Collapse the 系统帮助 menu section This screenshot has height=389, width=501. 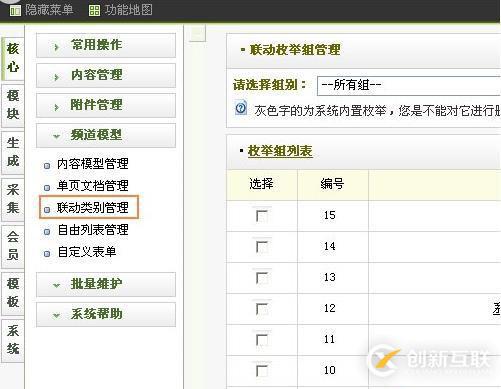pyautogui.click(x=106, y=314)
